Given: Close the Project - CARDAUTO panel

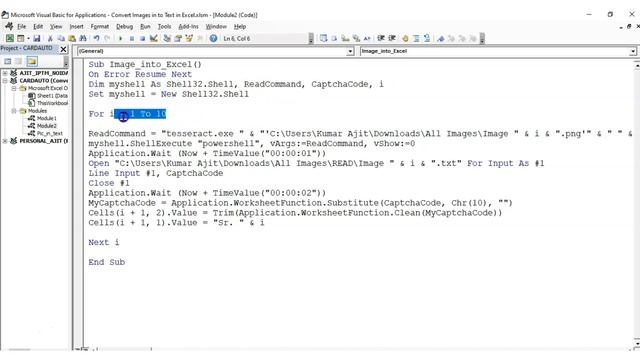Looking at the screenshot, I should 64,49.
